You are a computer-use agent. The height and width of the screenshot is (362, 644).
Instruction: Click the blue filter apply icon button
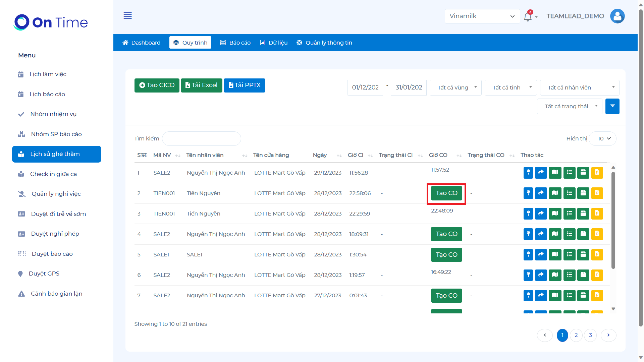tap(612, 106)
